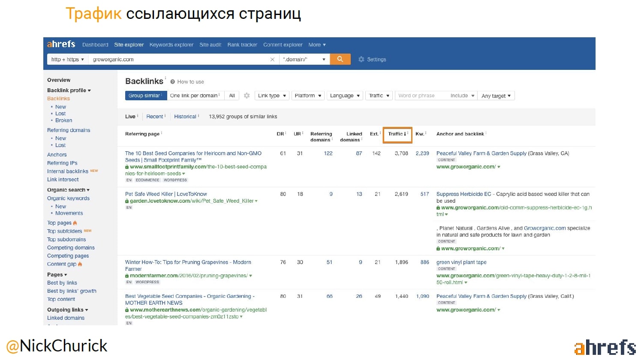Click the ahrefs logo in header

[x=61, y=44]
